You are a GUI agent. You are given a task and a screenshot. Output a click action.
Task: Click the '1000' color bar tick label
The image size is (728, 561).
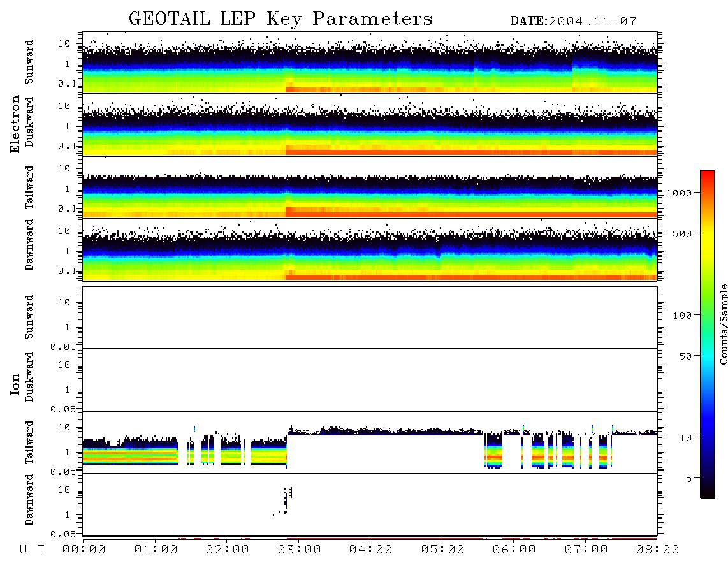point(679,193)
